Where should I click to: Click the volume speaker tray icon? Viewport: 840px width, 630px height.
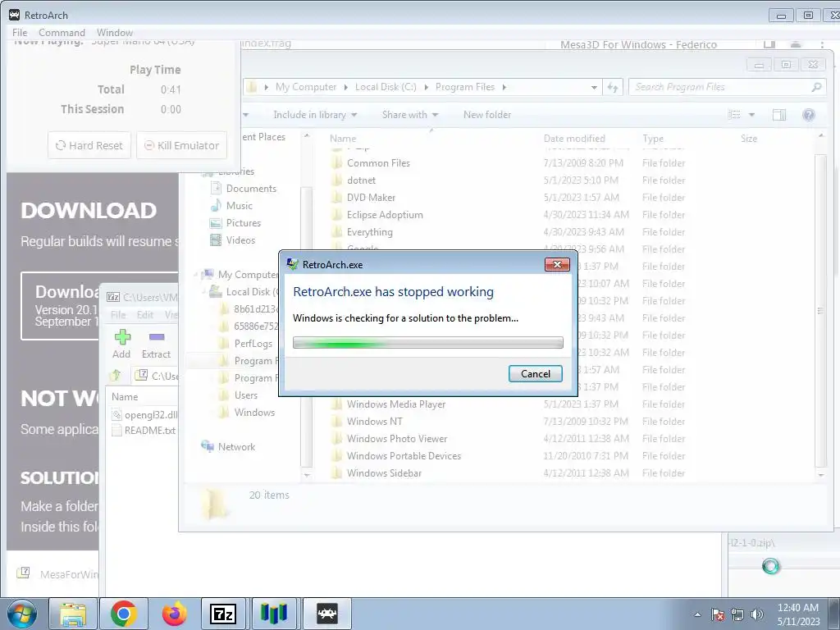tap(757, 614)
